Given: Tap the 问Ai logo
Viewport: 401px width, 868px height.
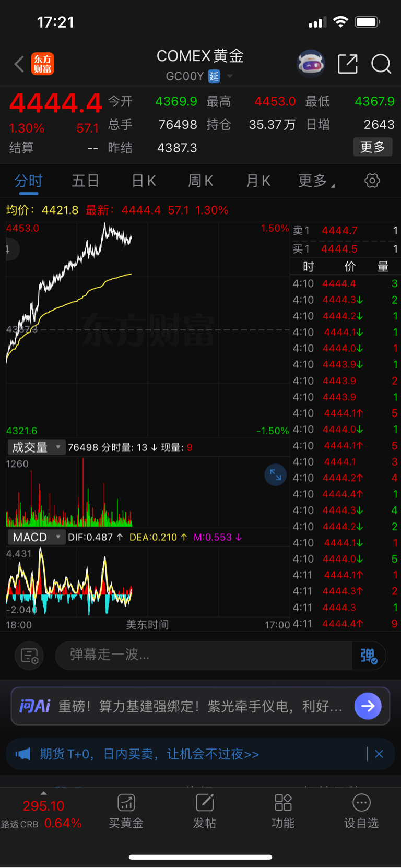Looking at the screenshot, I should tap(34, 706).
